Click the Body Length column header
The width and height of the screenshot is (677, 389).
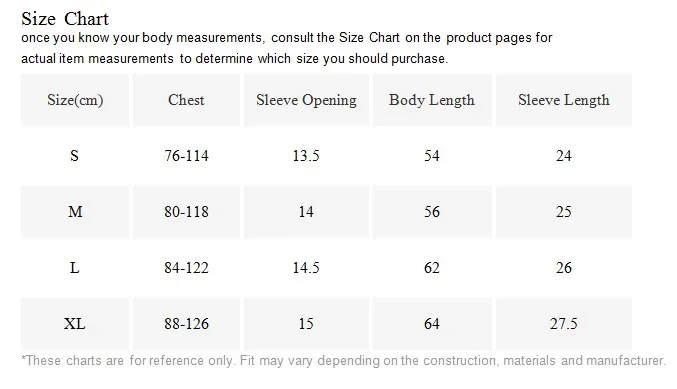click(432, 100)
